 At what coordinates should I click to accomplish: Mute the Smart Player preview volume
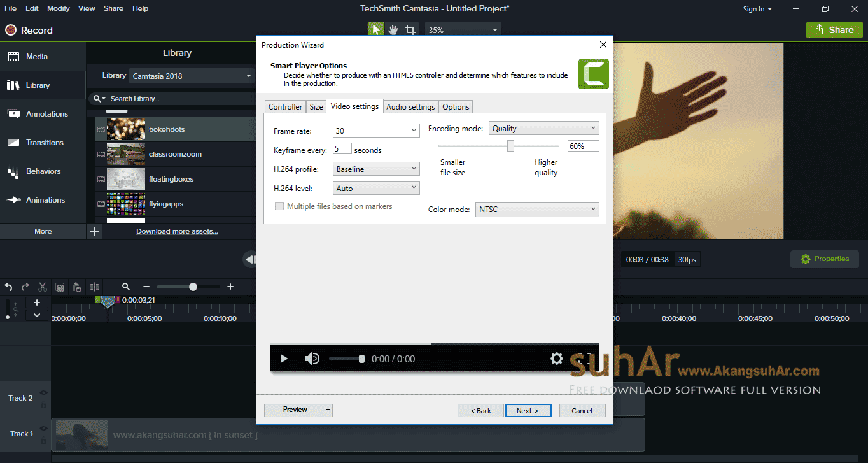[x=312, y=359]
